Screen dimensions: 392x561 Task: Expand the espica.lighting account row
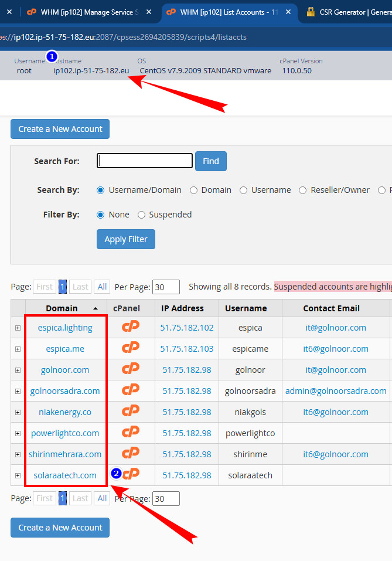(x=18, y=328)
